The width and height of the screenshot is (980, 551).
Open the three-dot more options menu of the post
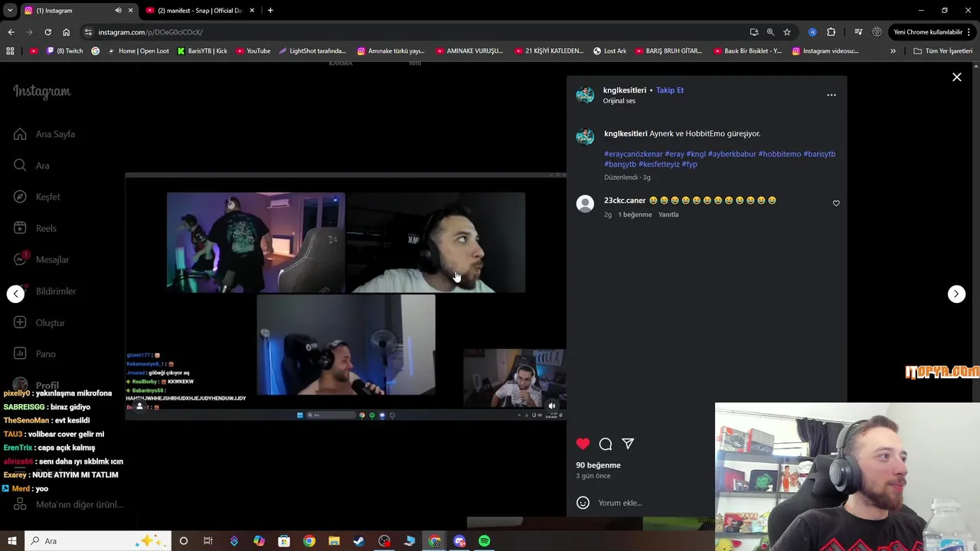click(x=831, y=95)
